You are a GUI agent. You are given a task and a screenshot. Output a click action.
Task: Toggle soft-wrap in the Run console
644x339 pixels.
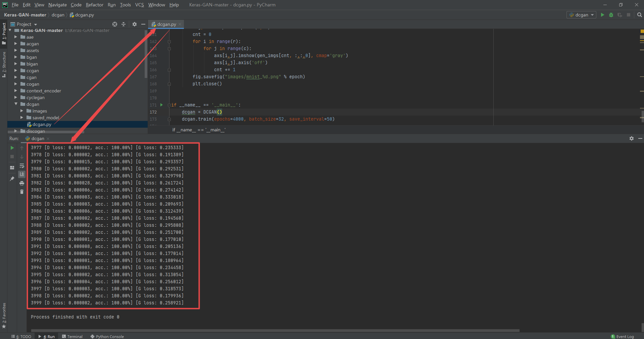coord(22,166)
